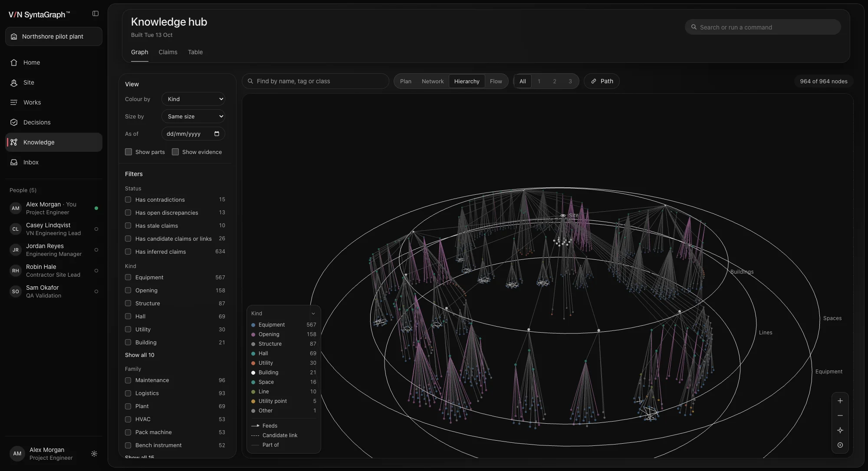Click Opening pink legend swatch
The width and height of the screenshot is (868, 471).
(x=253, y=334)
